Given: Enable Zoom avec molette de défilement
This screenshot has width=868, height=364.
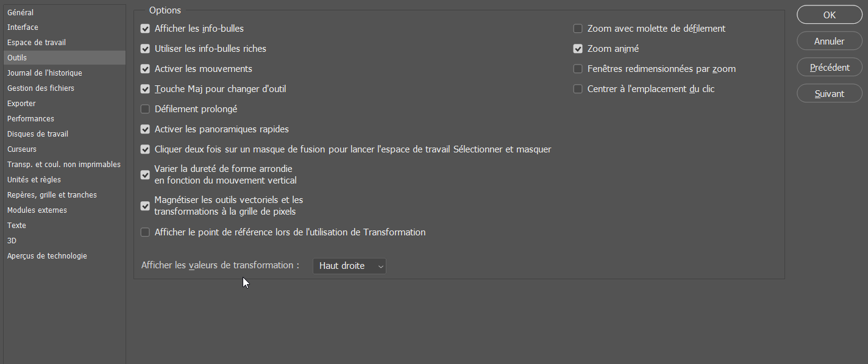Looking at the screenshot, I should (x=578, y=29).
